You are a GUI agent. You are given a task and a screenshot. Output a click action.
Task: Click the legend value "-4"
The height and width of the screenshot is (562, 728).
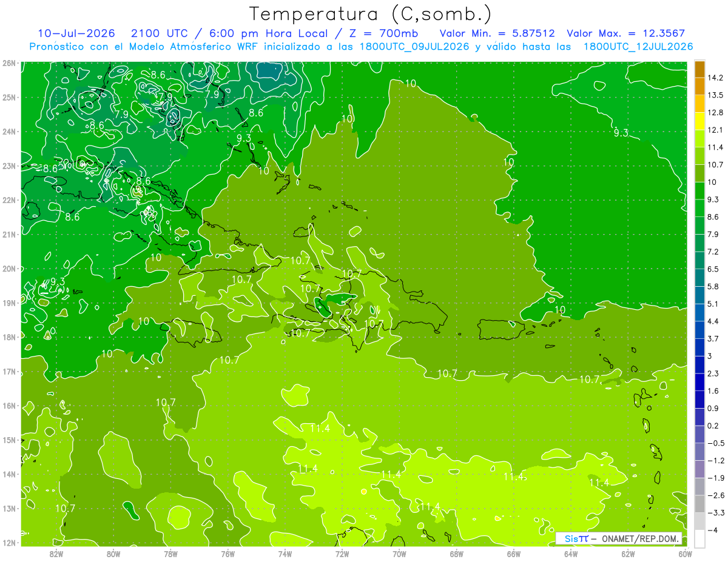pos(713,530)
